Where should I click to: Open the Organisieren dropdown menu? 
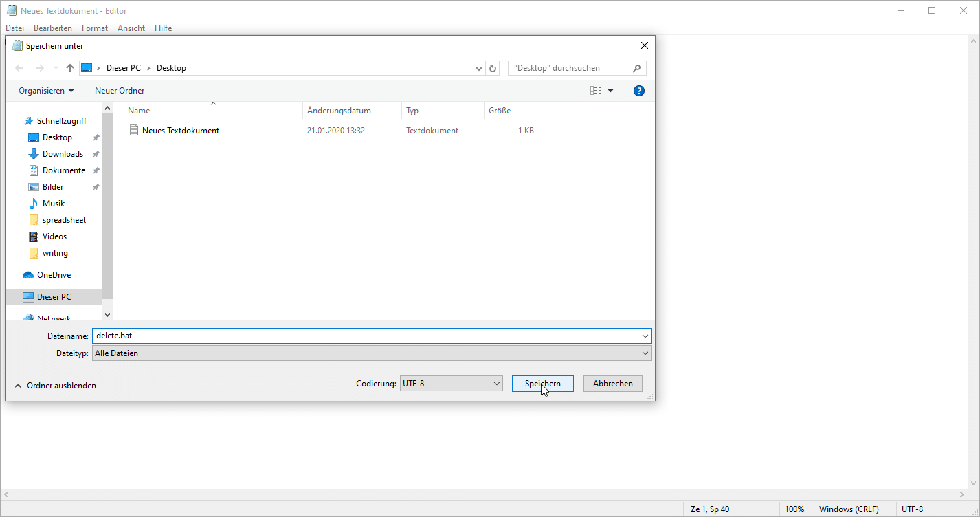coord(46,91)
